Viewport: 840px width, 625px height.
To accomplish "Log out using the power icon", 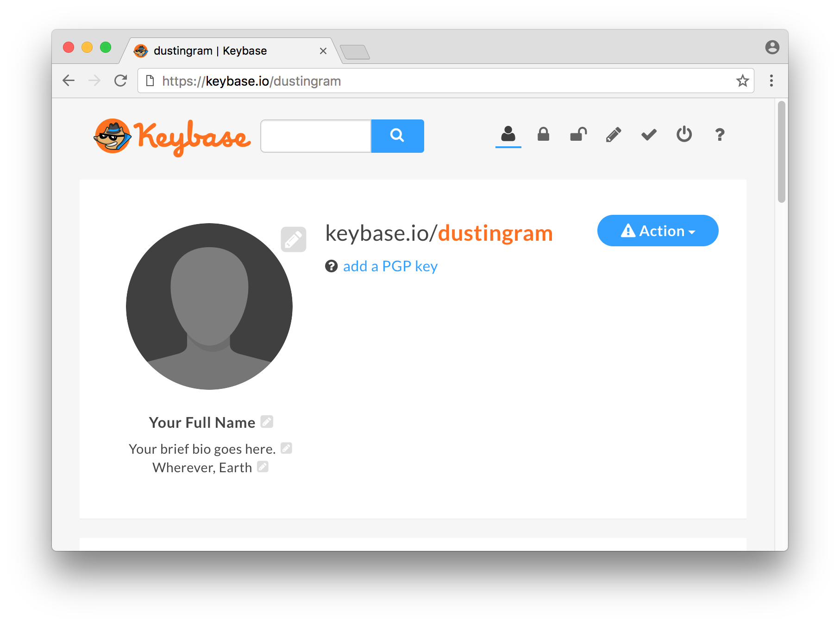I will pos(684,135).
